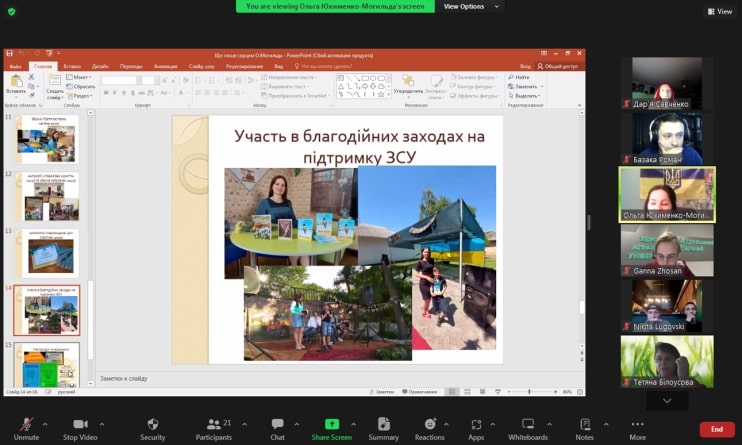
Task: Select Тетяна Білоусова video tile
Action: pyautogui.click(x=667, y=362)
